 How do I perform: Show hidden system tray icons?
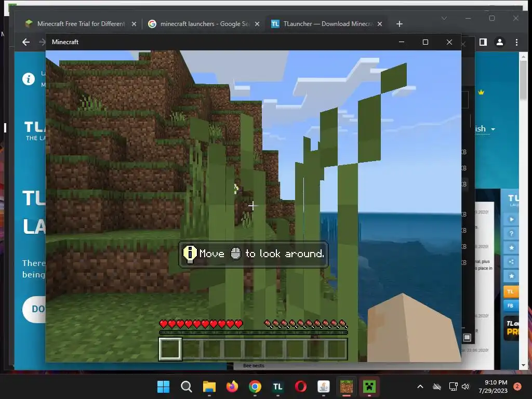(x=420, y=387)
